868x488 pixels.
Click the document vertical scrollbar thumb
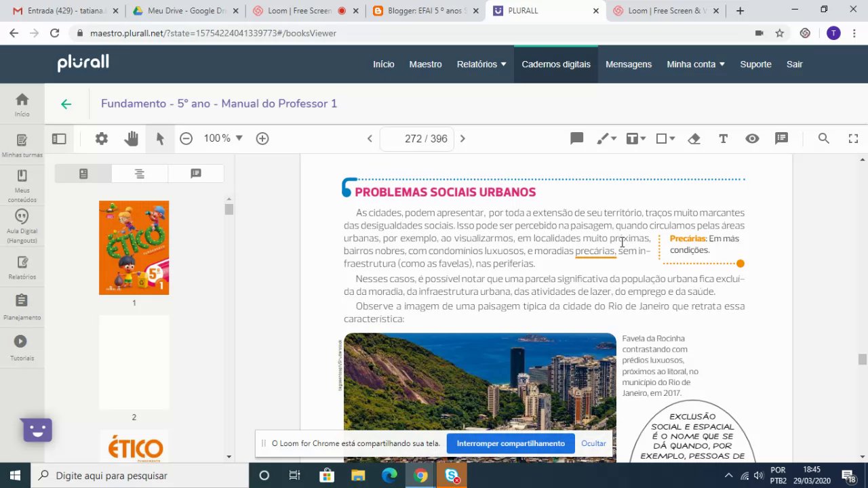pyautogui.click(x=863, y=359)
